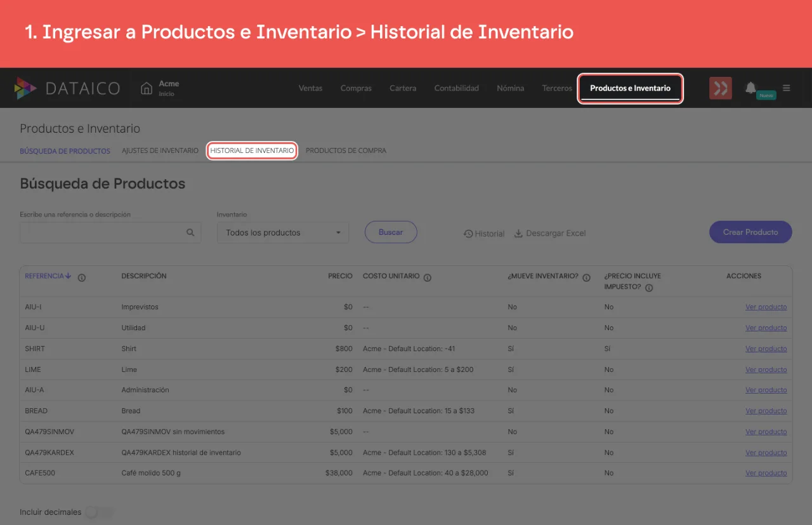This screenshot has width=812, height=525.
Task: Click Ver producto for SHIRT
Action: pos(766,349)
